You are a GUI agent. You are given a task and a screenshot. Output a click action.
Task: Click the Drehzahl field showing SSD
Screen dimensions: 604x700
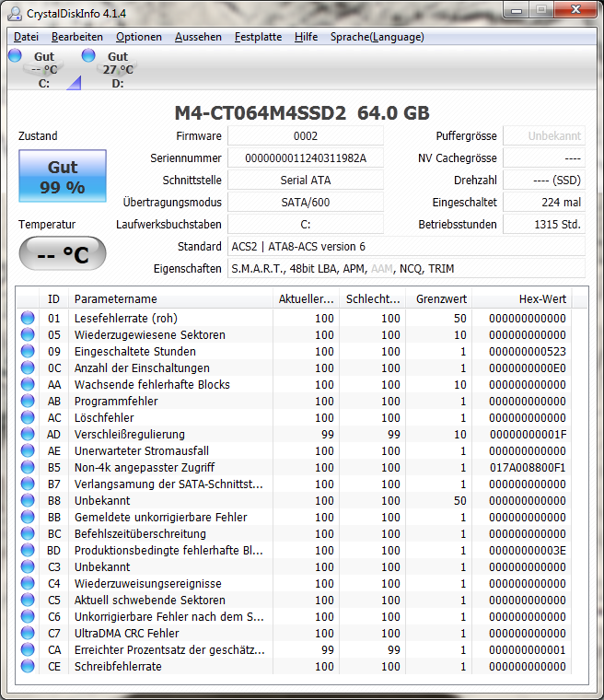click(x=544, y=180)
